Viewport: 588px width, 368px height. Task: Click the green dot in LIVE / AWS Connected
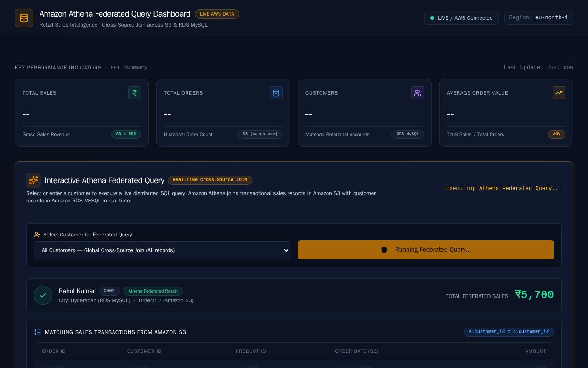point(432,18)
